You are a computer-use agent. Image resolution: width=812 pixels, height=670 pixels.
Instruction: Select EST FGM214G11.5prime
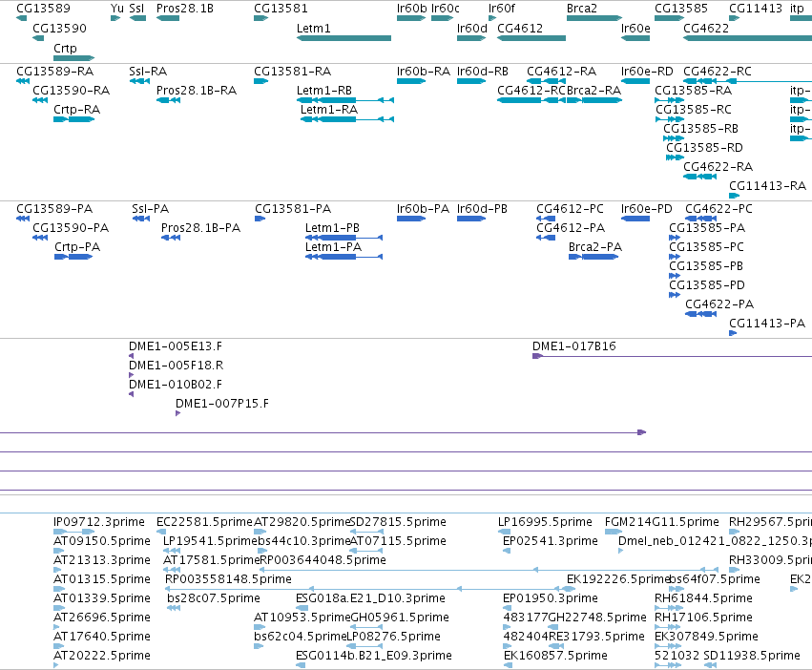click(x=662, y=522)
